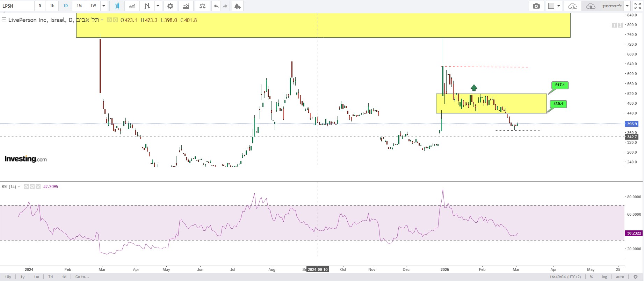
Task: Expand the RSI (14) dropdown arrow
Action: pos(19,187)
